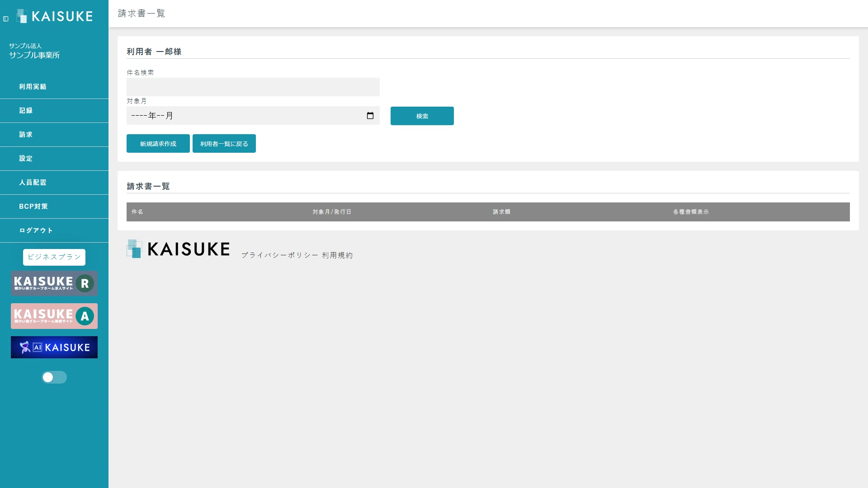Toggle the switch at bottom of sidebar
Image resolution: width=868 pixels, height=488 pixels.
54,377
